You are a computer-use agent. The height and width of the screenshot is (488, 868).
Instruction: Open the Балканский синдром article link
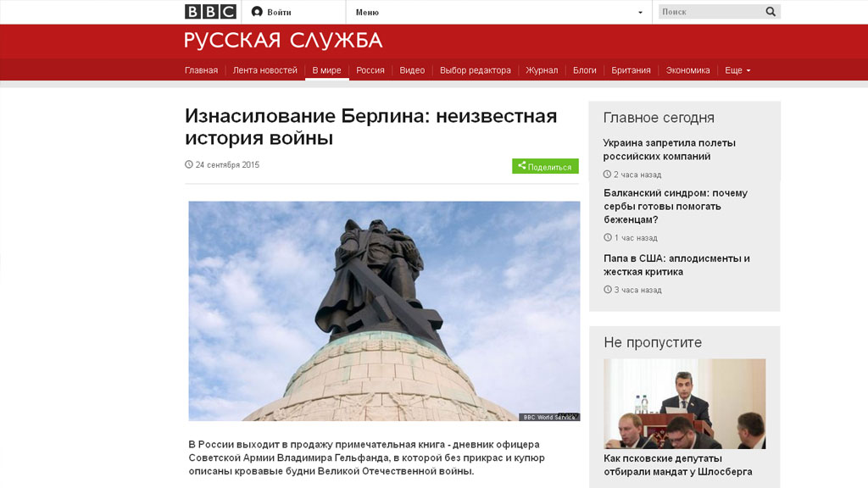[x=676, y=207]
